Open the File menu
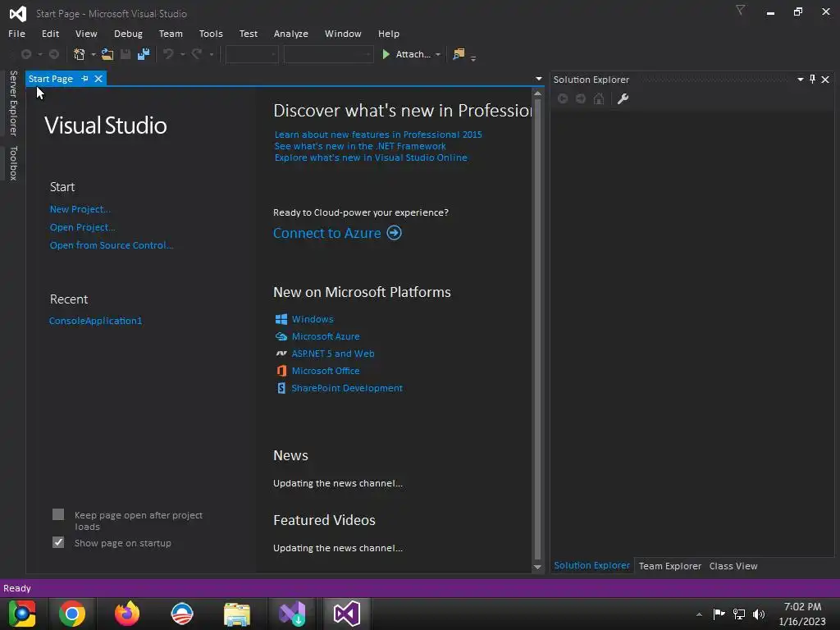The width and height of the screenshot is (840, 630). tap(16, 34)
